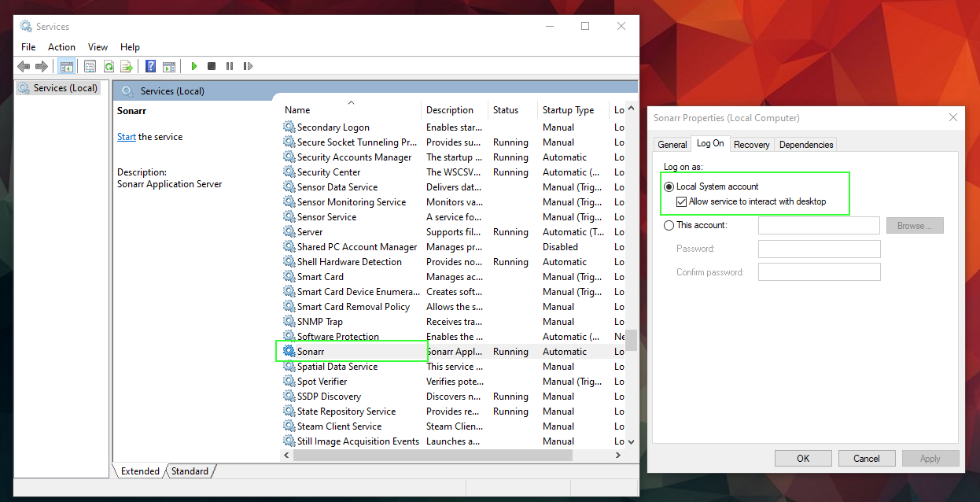
Task: Select Still Image Acquisition Events row
Action: [453, 441]
